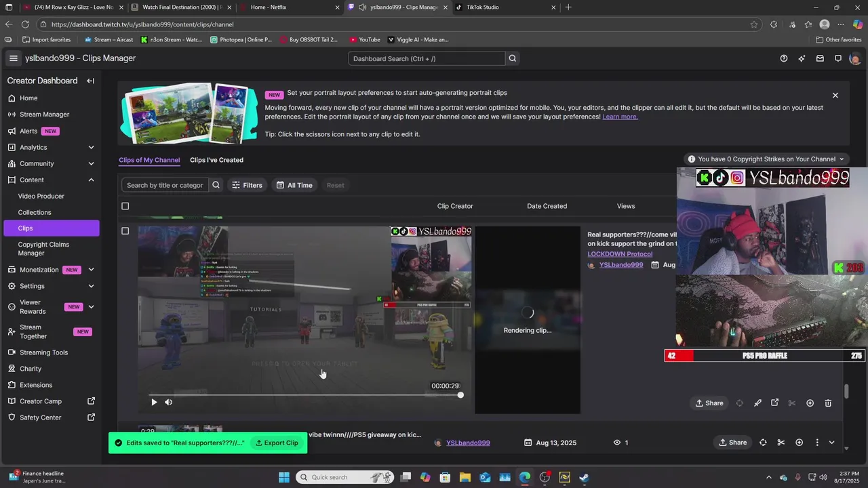Expand the Monetization sidebar section
868x488 pixels.
click(x=91, y=270)
